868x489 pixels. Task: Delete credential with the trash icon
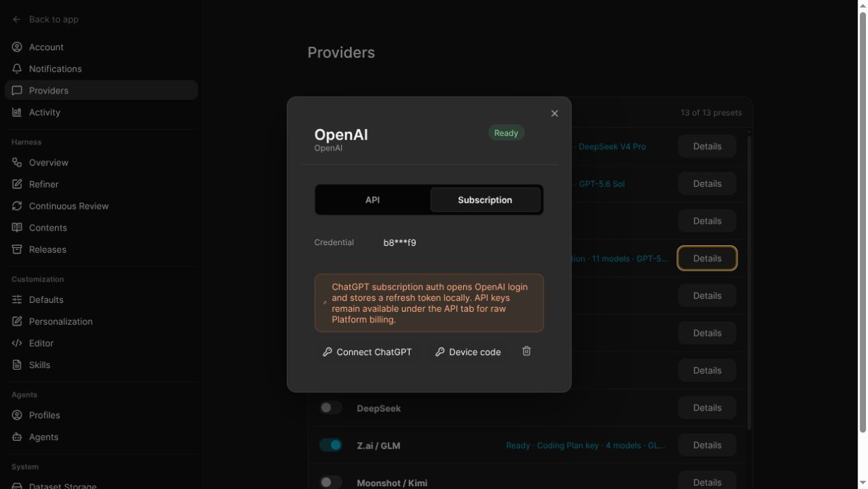(x=526, y=351)
